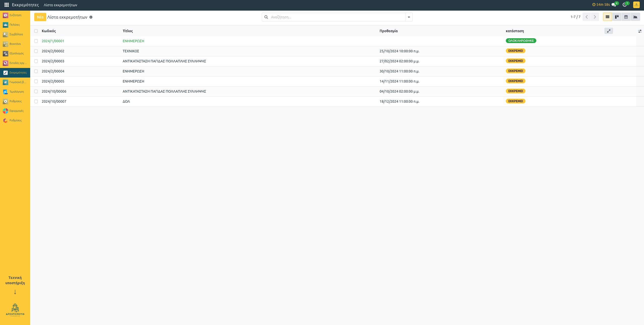Open Γνωσιακή βάση in the sidebar
The height and width of the screenshot is (325, 644).
pyautogui.click(x=15, y=82)
